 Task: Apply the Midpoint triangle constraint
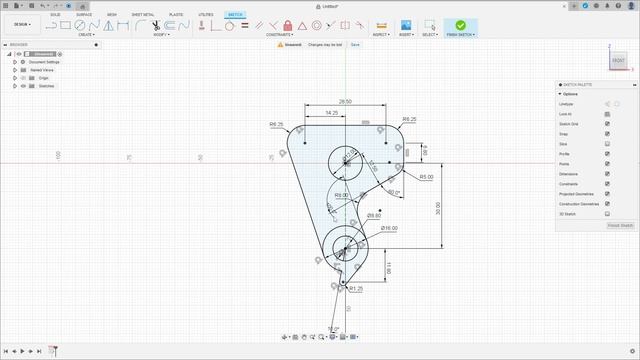(x=302, y=26)
